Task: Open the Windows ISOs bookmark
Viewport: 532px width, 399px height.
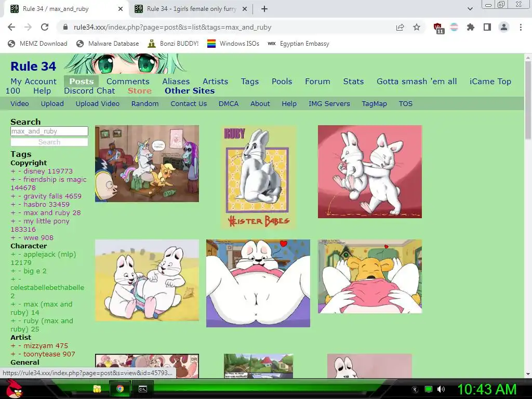Action: tap(233, 44)
